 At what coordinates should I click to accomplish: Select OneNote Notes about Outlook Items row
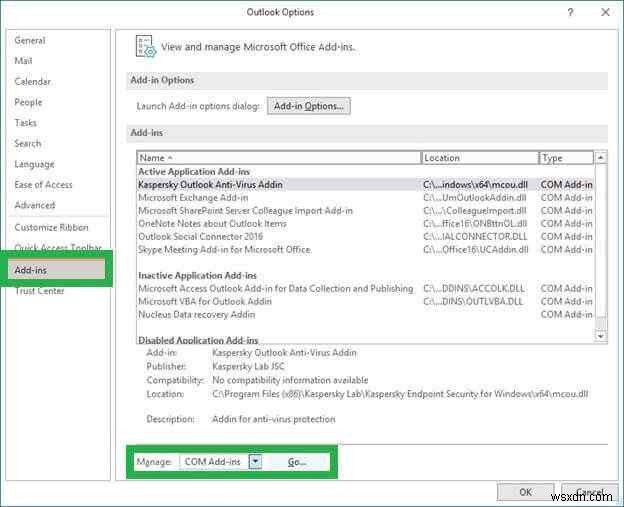click(x=365, y=224)
